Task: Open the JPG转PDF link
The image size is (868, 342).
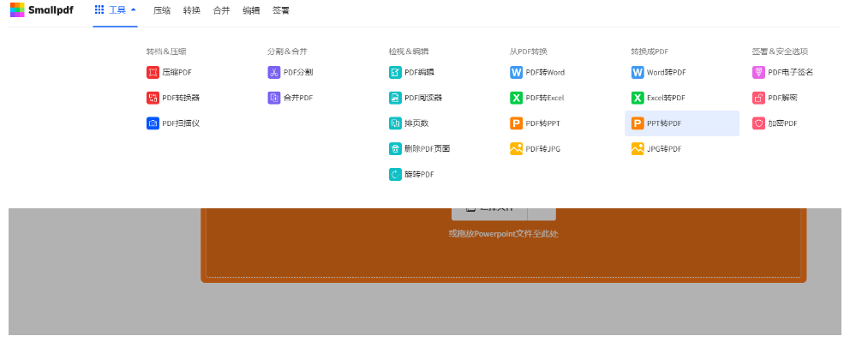Action: [x=664, y=149]
